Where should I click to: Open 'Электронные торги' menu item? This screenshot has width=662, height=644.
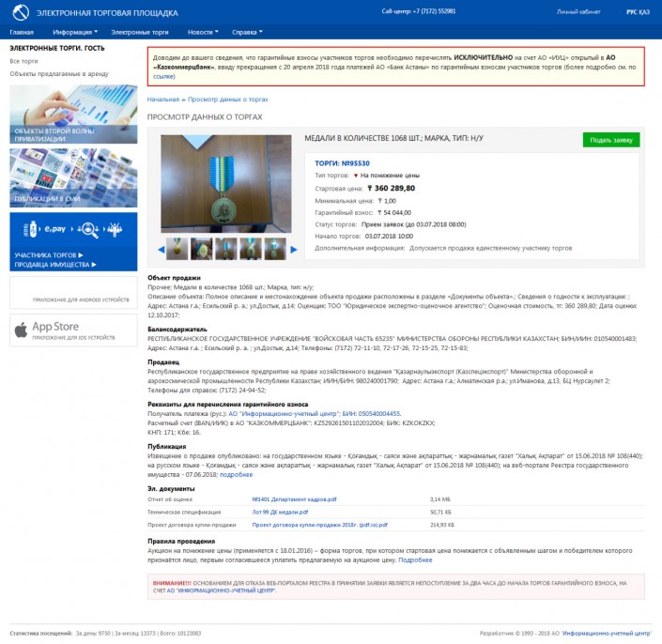(140, 32)
